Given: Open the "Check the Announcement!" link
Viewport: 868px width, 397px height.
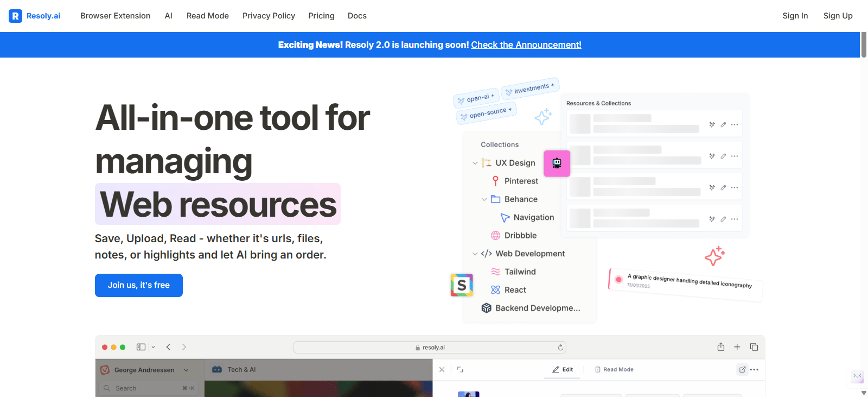Looking at the screenshot, I should (526, 45).
